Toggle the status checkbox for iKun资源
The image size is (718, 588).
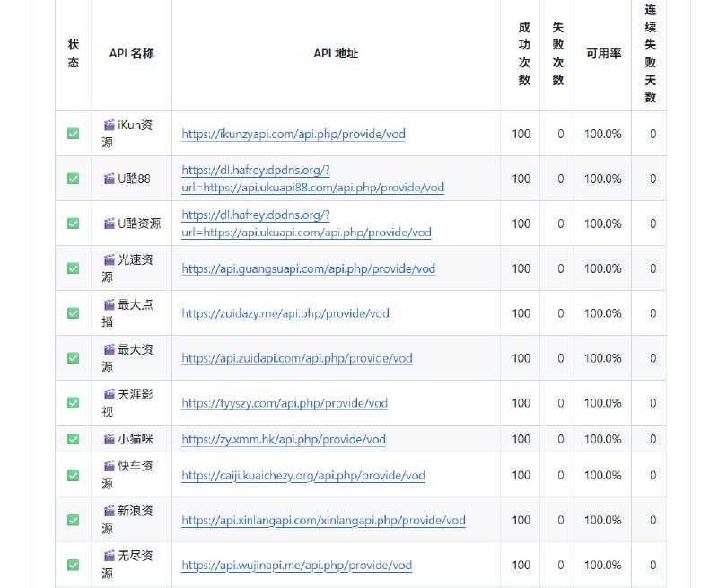coord(73,133)
